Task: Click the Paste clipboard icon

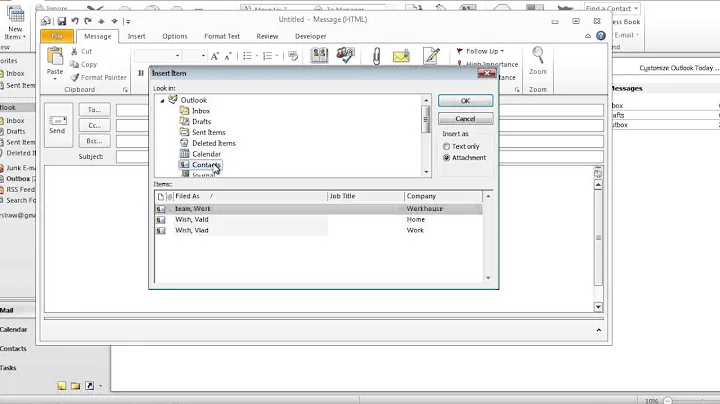Action: tap(55, 56)
